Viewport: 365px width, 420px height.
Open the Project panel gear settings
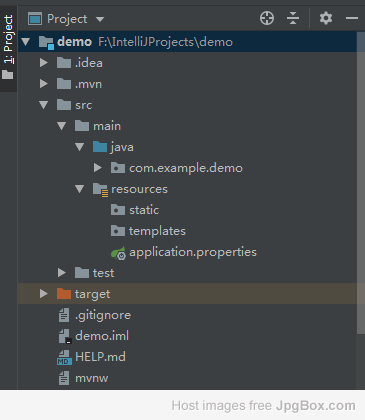click(x=326, y=18)
